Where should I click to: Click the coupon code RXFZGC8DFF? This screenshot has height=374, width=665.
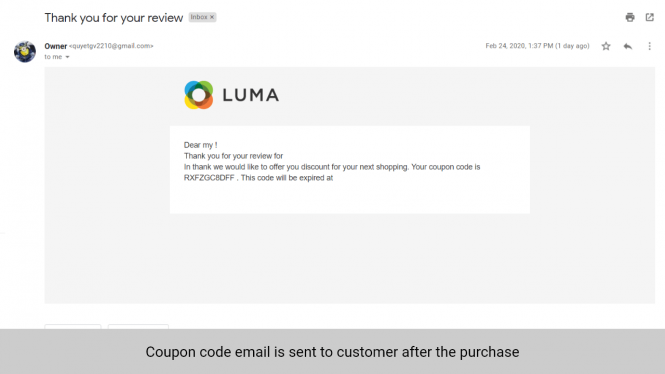209,178
